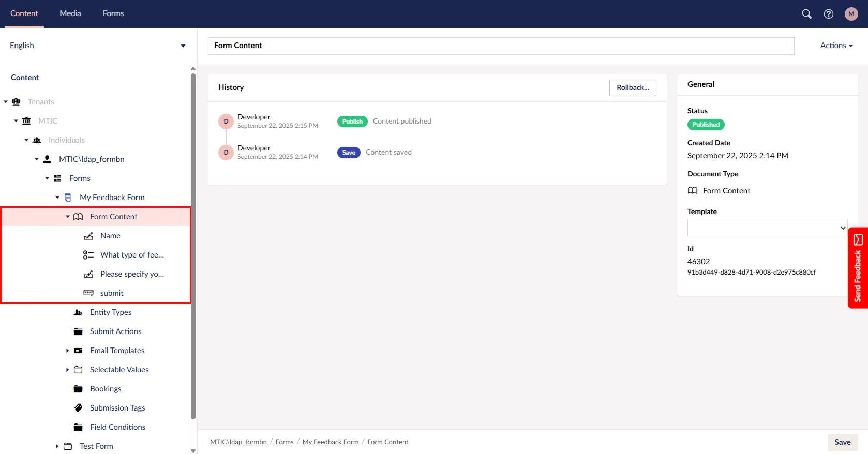Click the help question mark icon
The width and height of the screenshot is (868, 454).
tap(829, 14)
